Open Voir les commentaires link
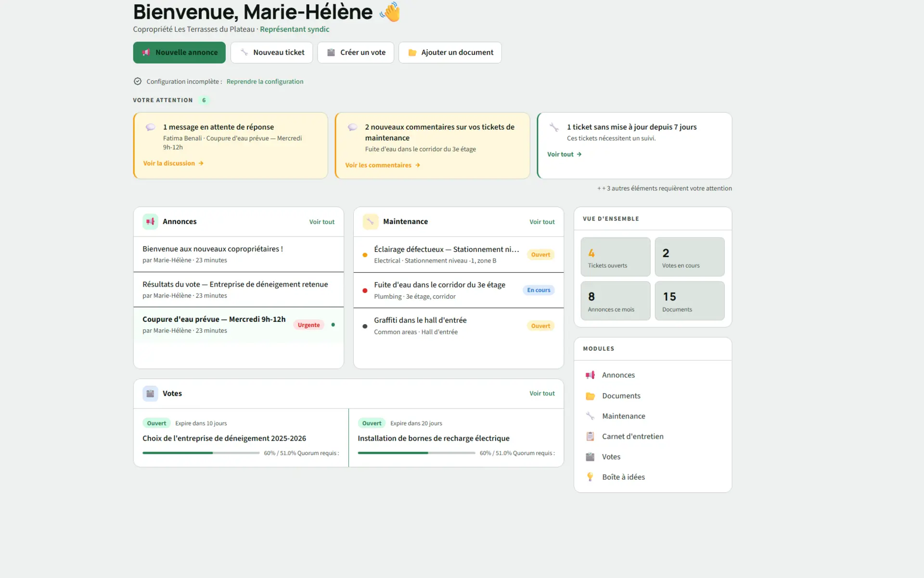The width and height of the screenshot is (924, 578). [x=378, y=165]
